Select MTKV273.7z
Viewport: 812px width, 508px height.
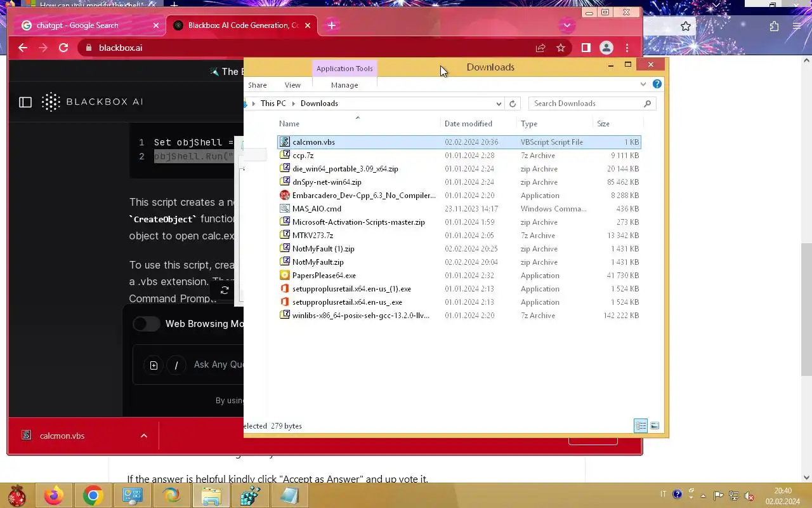point(313,236)
